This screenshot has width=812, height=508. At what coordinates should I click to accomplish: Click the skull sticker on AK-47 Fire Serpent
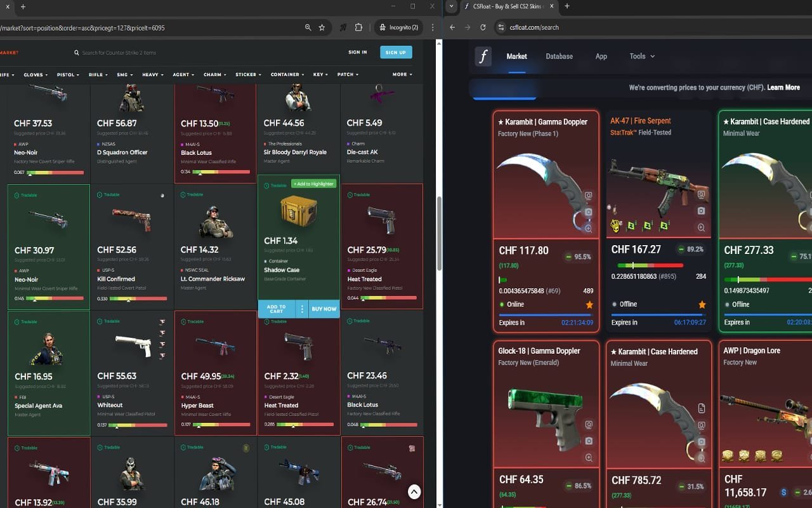(615, 225)
